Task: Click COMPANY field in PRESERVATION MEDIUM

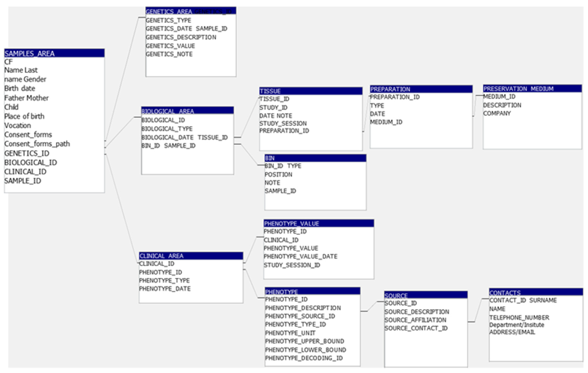Action: pos(497,113)
